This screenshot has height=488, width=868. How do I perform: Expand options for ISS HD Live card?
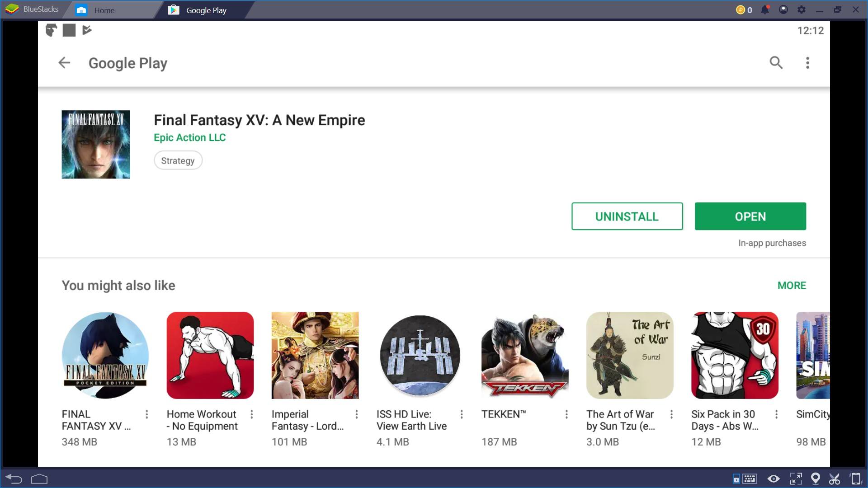(461, 414)
